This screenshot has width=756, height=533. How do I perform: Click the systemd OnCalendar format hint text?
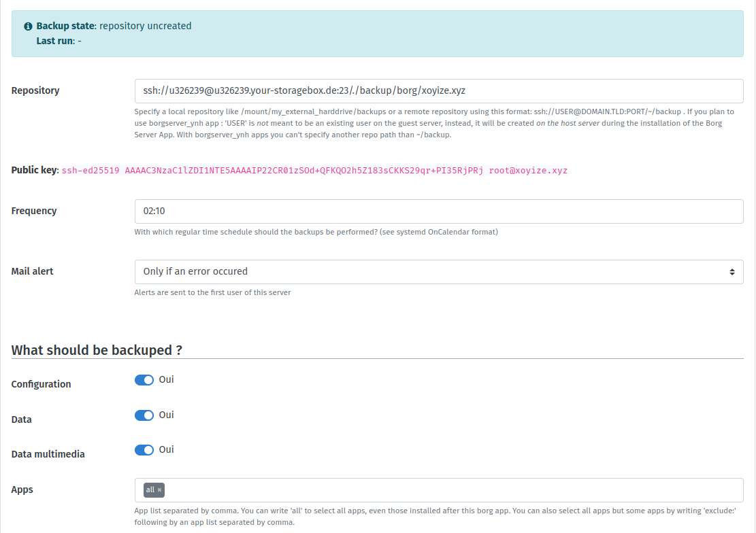click(x=316, y=232)
